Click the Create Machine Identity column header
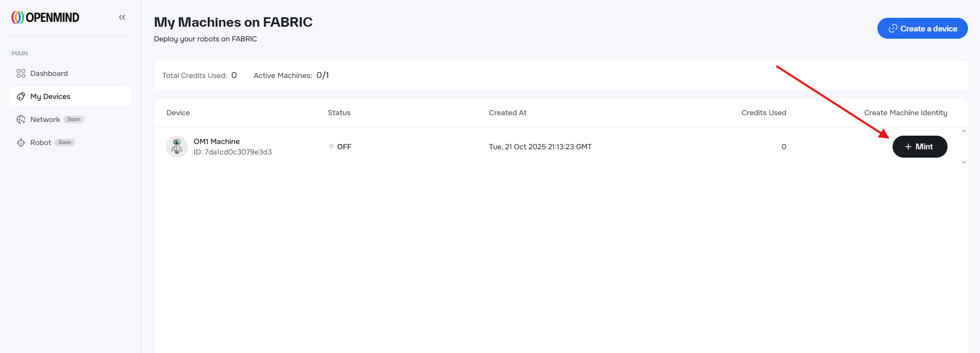This screenshot has width=980, height=353. tap(905, 113)
